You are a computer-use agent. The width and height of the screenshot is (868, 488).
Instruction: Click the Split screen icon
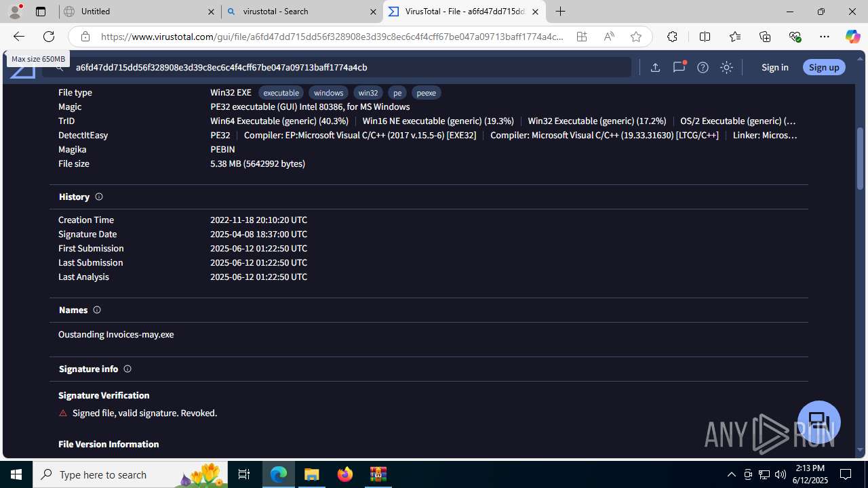tap(705, 37)
